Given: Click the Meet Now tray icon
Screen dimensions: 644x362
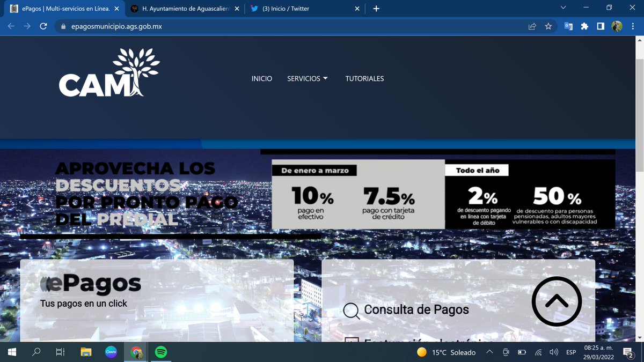Looking at the screenshot, I should pos(506,352).
